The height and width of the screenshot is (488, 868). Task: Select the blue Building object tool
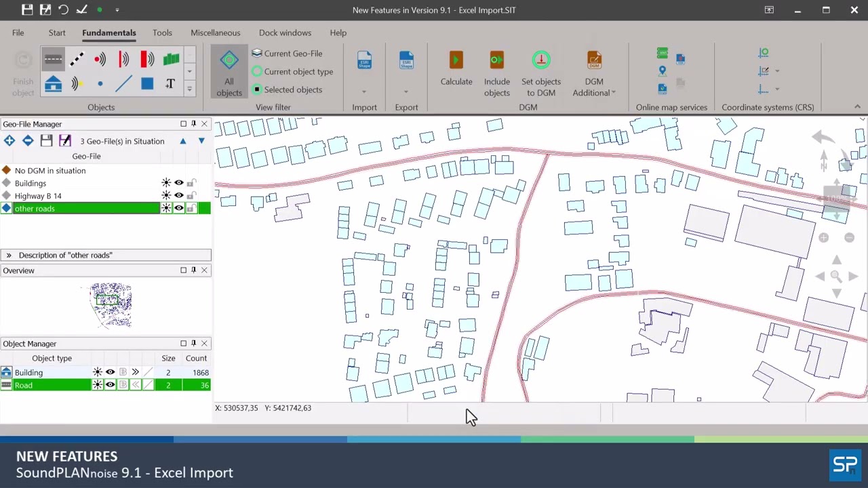coord(53,84)
